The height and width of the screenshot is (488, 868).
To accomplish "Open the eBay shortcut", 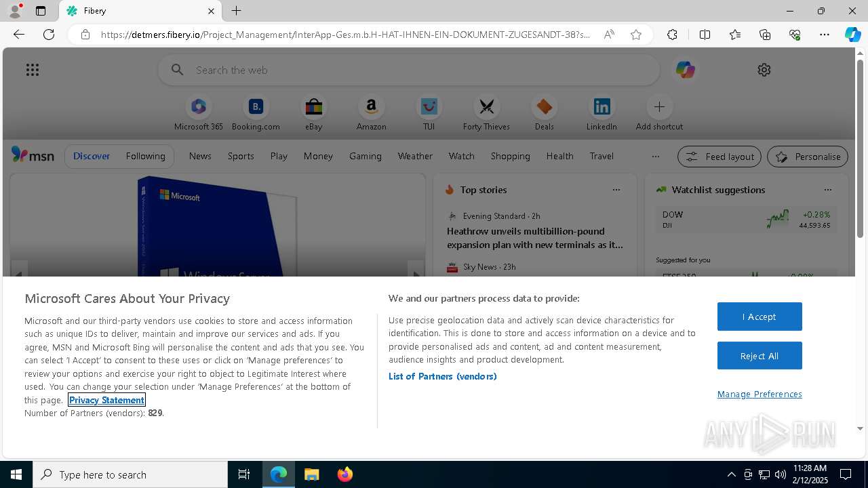I will [313, 113].
